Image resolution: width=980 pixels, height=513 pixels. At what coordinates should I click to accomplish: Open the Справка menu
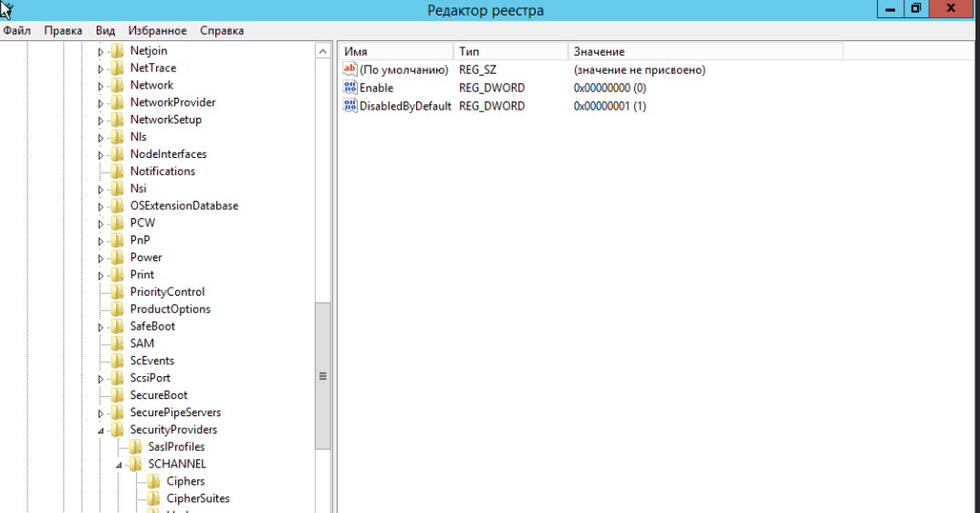(x=222, y=30)
